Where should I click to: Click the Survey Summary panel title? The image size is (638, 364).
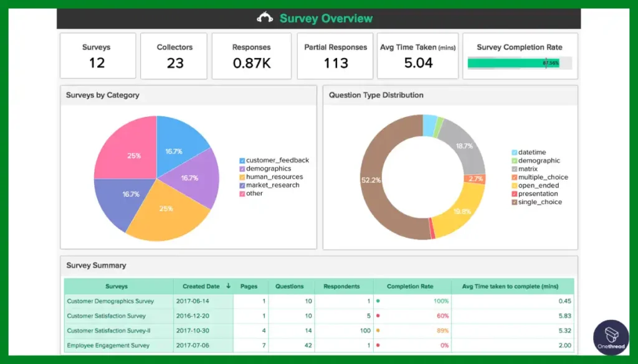pos(97,265)
